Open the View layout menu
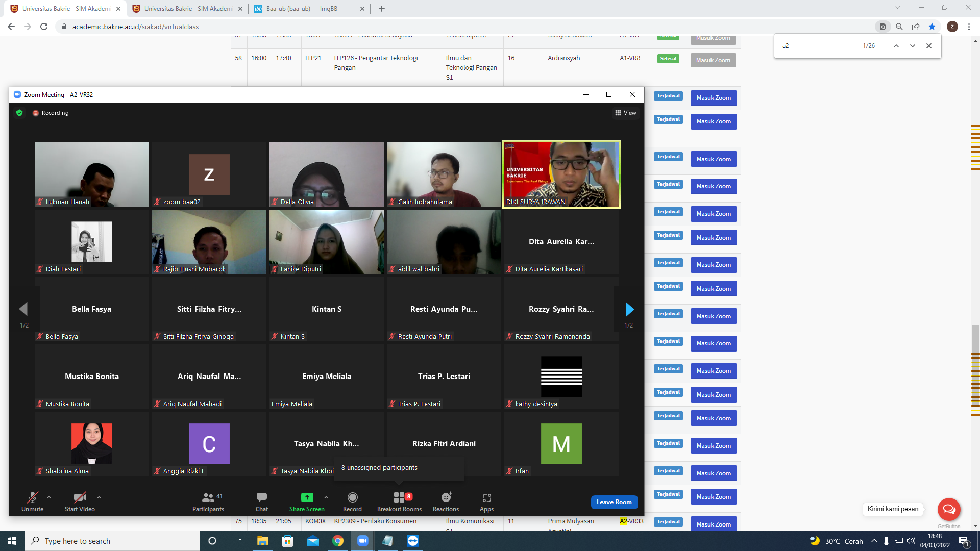 [x=626, y=113]
